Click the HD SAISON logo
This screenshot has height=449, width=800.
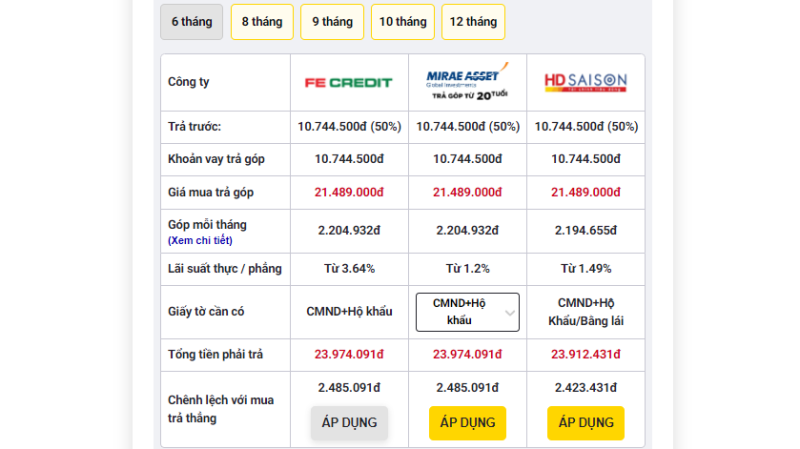click(x=586, y=82)
